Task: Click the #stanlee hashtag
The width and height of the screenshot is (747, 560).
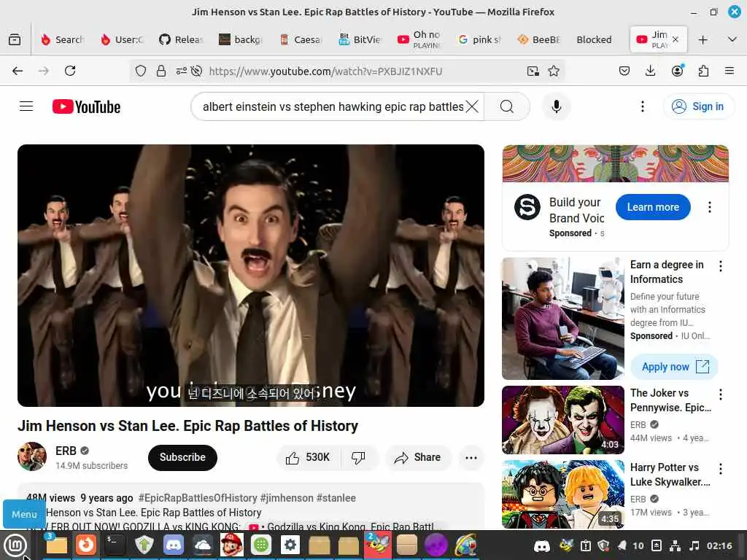Action: [x=336, y=498]
